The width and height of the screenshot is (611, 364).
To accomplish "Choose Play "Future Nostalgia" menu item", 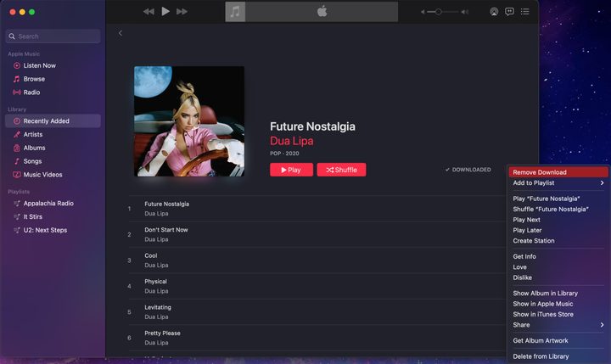I will 558,199.
